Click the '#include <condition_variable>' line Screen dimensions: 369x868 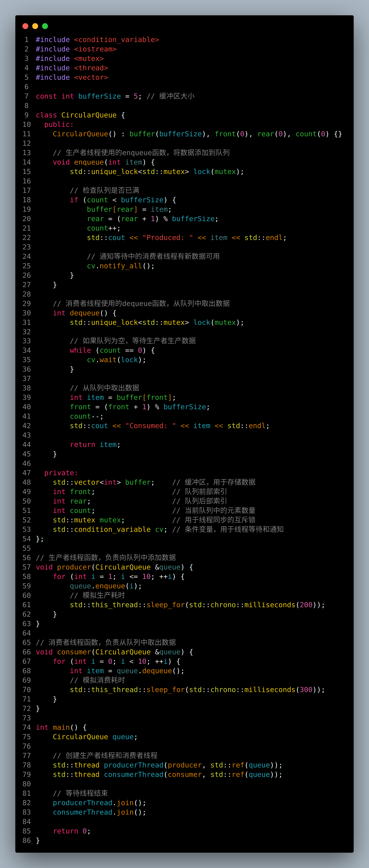pos(97,40)
